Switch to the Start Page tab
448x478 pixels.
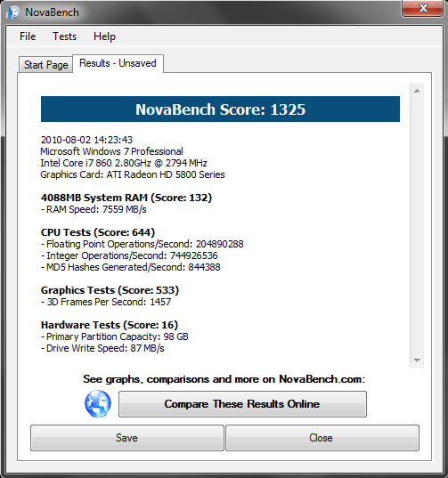click(45, 65)
